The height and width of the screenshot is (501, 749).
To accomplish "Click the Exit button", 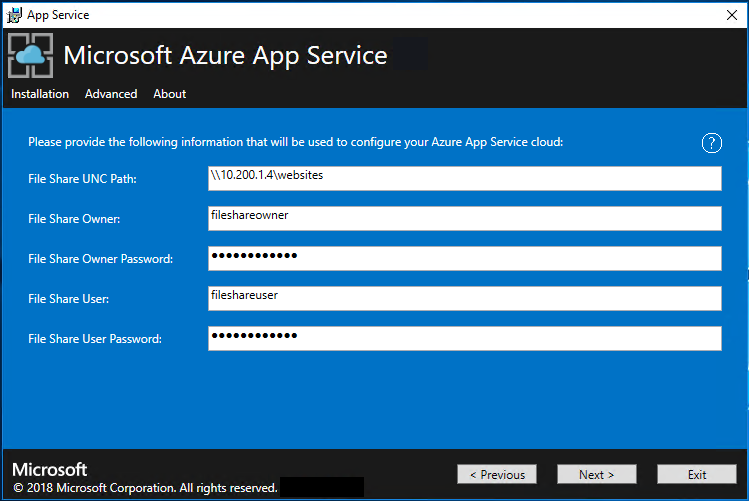I will tap(697, 474).
